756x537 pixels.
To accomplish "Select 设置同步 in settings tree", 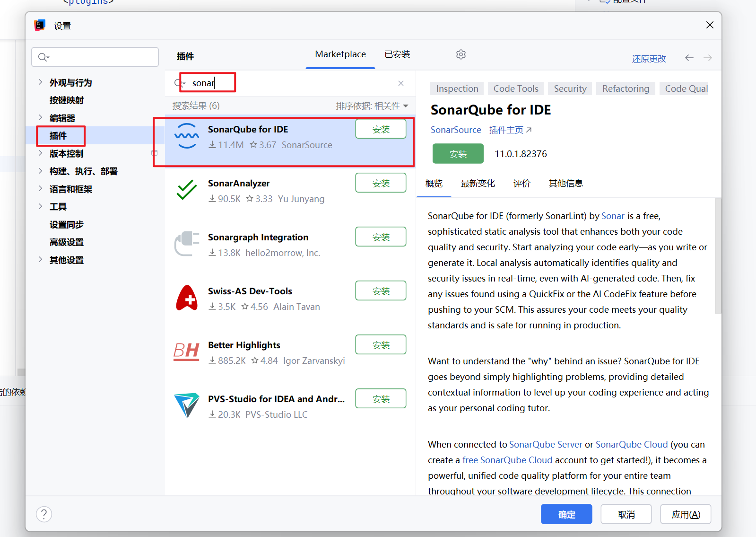I will [66, 225].
